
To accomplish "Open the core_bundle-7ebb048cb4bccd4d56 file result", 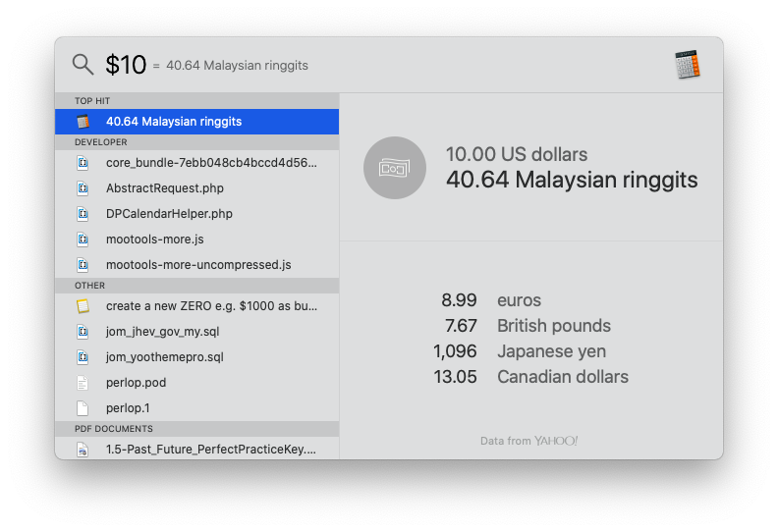I will (197, 163).
